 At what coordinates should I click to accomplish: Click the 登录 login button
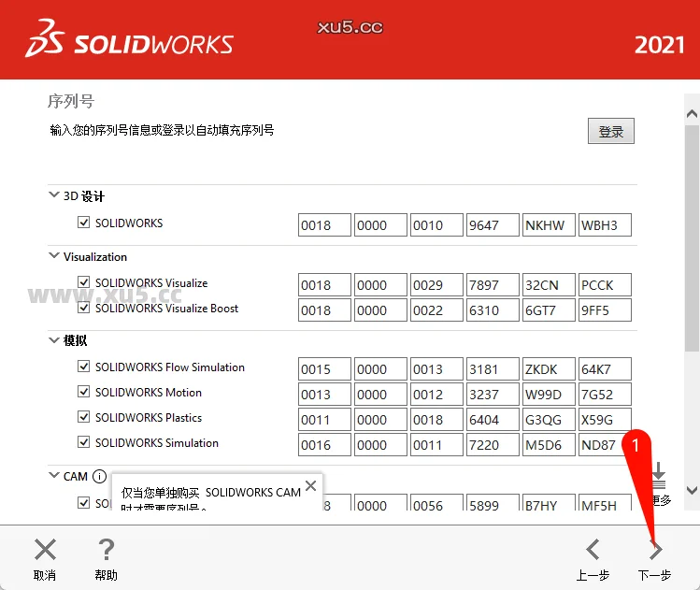pos(611,132)
